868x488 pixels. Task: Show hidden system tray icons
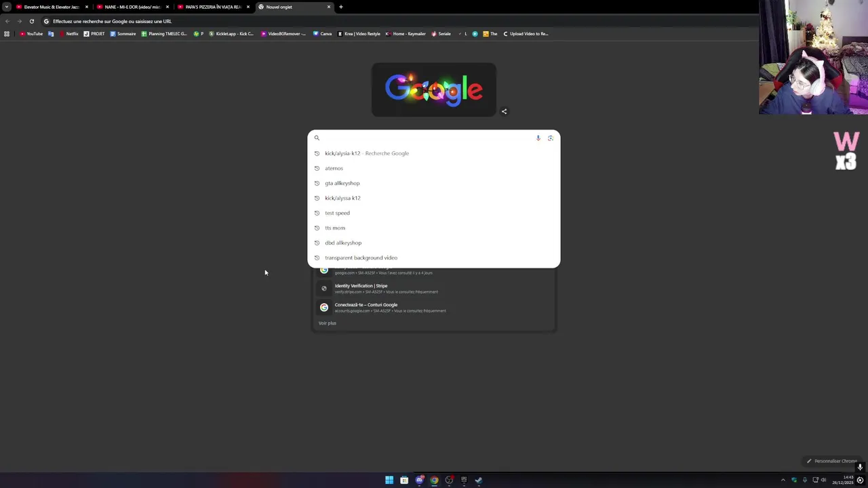783,480
